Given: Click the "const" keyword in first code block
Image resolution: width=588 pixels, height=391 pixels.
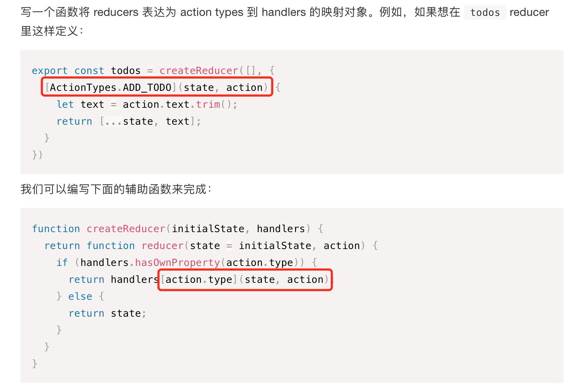Looking at the screenshot, I should (x=89, y=71).
